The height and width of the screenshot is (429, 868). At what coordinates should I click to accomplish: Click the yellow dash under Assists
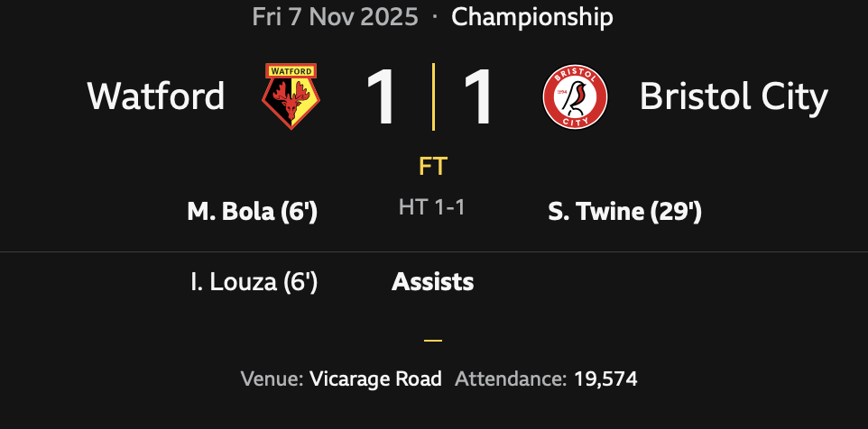(x=433, y=341)
